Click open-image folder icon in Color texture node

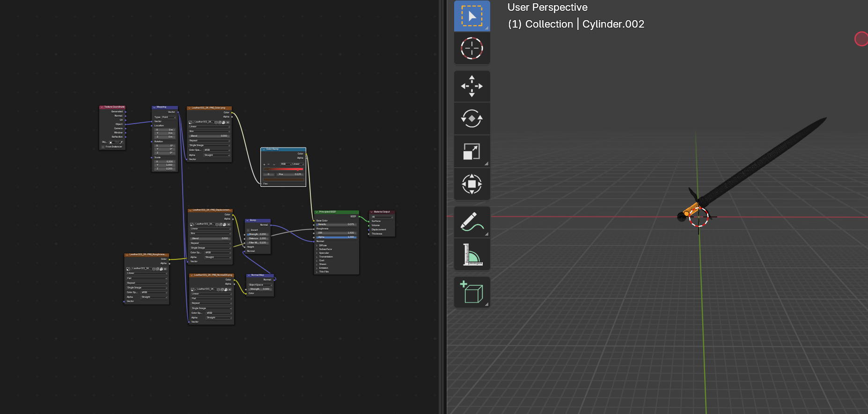click(x=224, y=122)
